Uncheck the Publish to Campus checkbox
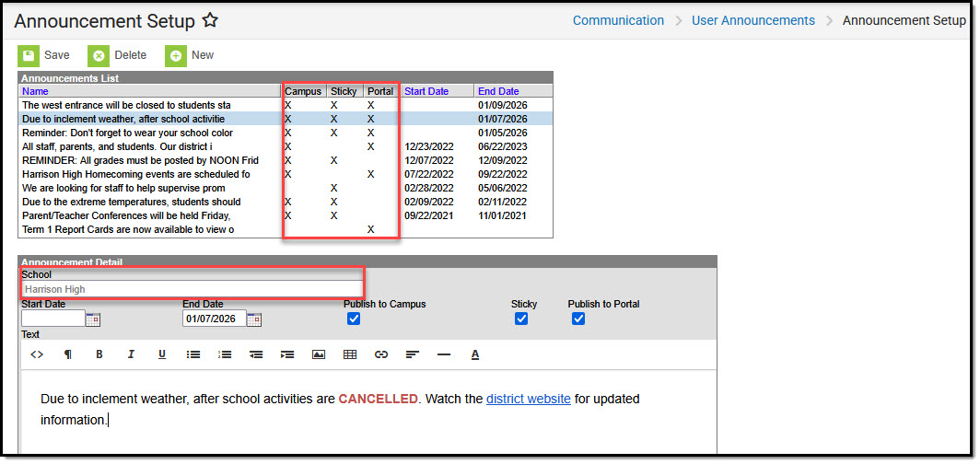The image size is (980, 464). [x=354, y=319]
